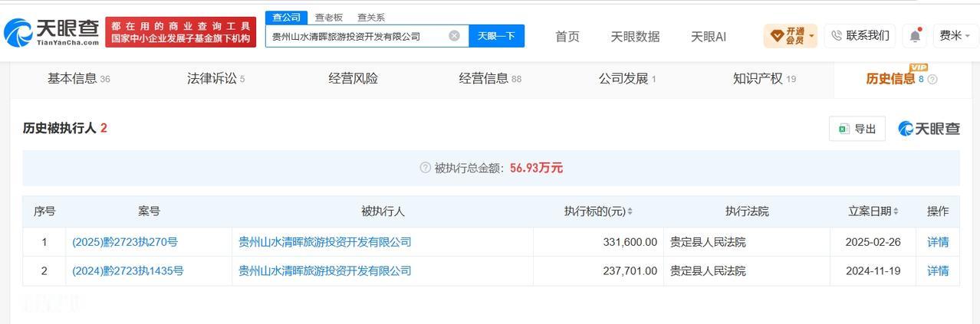
Task: Click the diamond VIP icon
Action: (x=776, y=35)
